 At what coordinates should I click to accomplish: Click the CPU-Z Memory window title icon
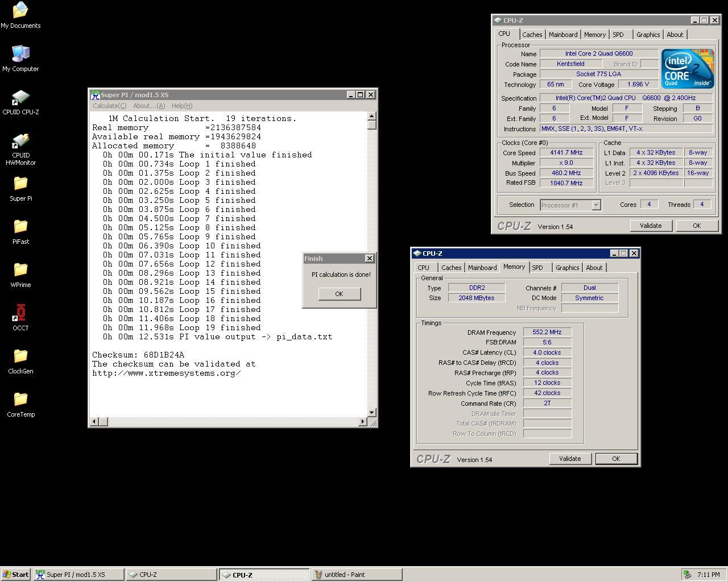tap(417, 253)
